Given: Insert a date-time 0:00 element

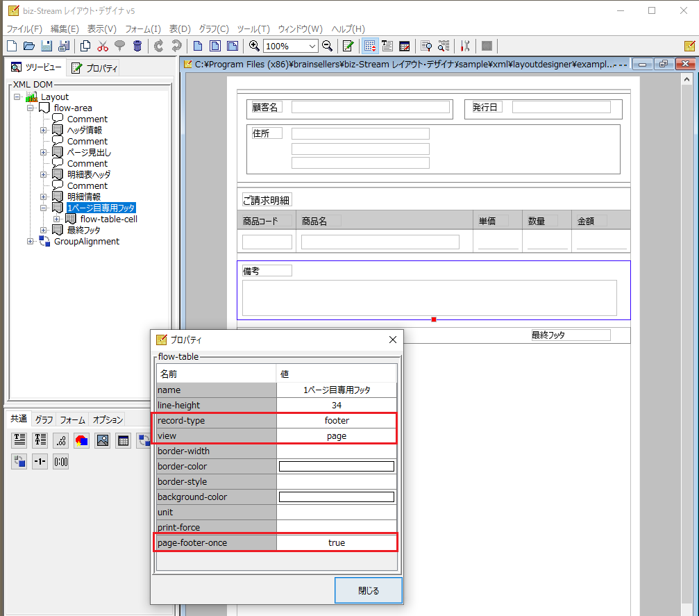Looking at the screenshot, I should coord(61,461).
